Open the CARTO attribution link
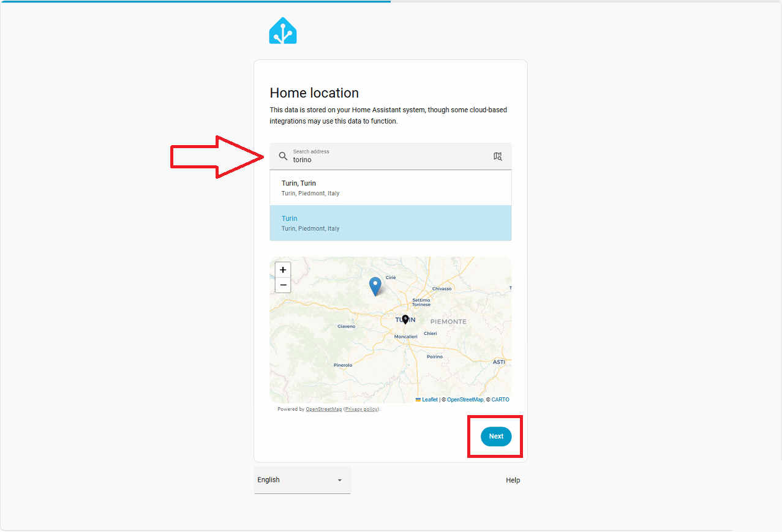 (x=500, y=400)
